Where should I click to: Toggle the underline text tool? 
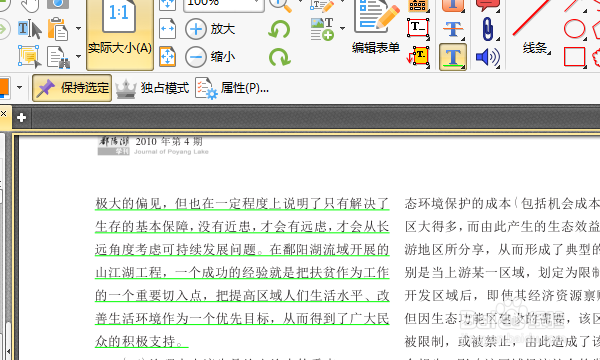click(x=453, y=57)
